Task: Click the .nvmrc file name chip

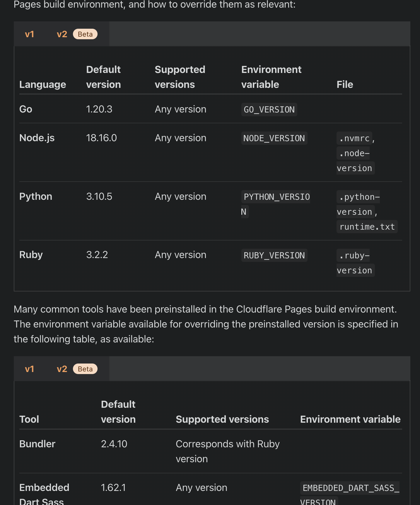Action: click(354, 138)
